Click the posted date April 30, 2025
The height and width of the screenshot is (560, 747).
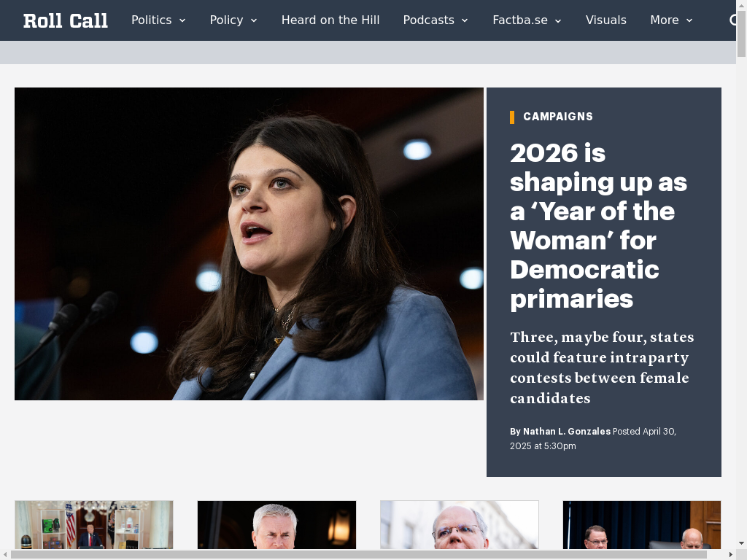[x=592, y=438]
